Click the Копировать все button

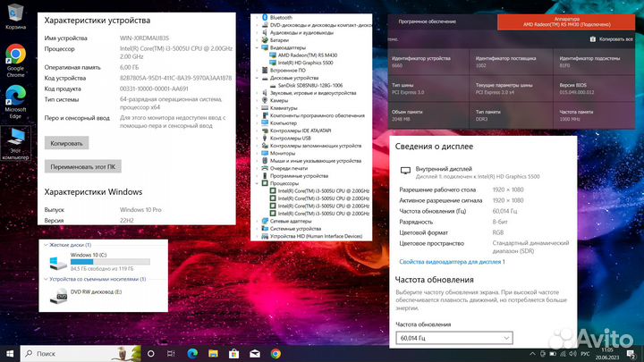click(x=611, y=39)
